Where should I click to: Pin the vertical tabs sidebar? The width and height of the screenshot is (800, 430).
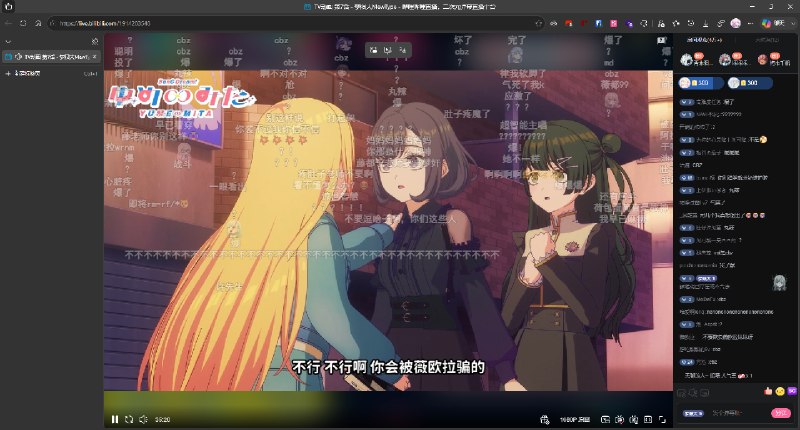94,41
